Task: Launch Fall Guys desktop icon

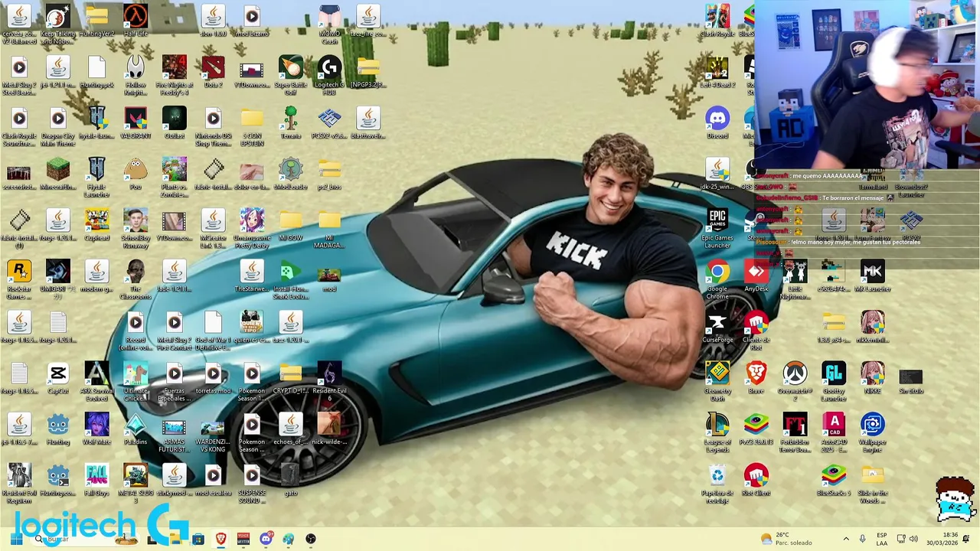Action: coord(96,475)
